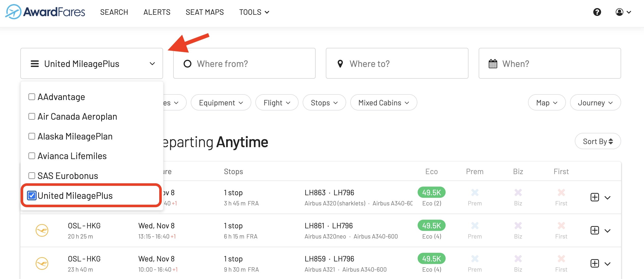Open the Sort By selector
This screenshot has width=644, height=279.
point(598,141)
